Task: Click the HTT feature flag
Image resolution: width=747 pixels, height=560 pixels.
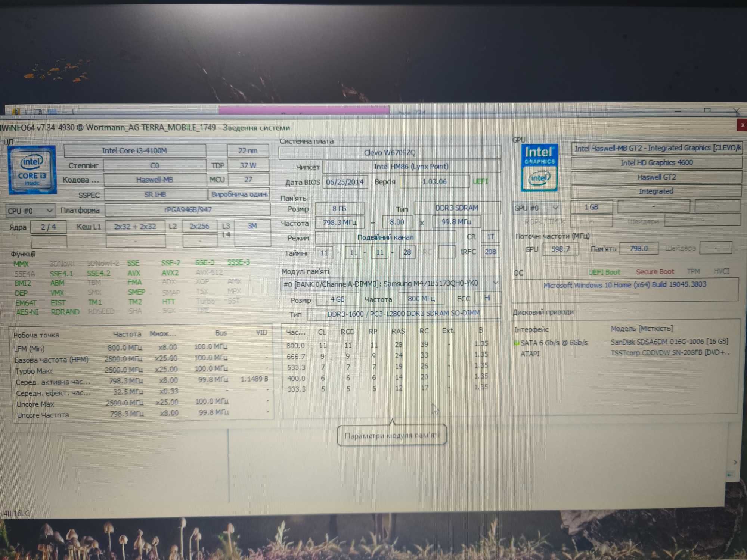Action: (x=168, y=301)
